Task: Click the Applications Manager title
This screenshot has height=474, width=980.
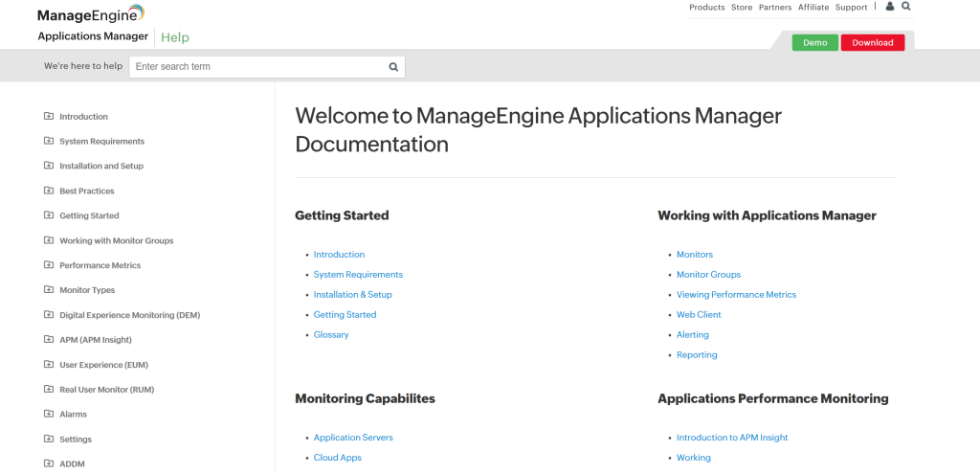Action: (x=93, y=36)
